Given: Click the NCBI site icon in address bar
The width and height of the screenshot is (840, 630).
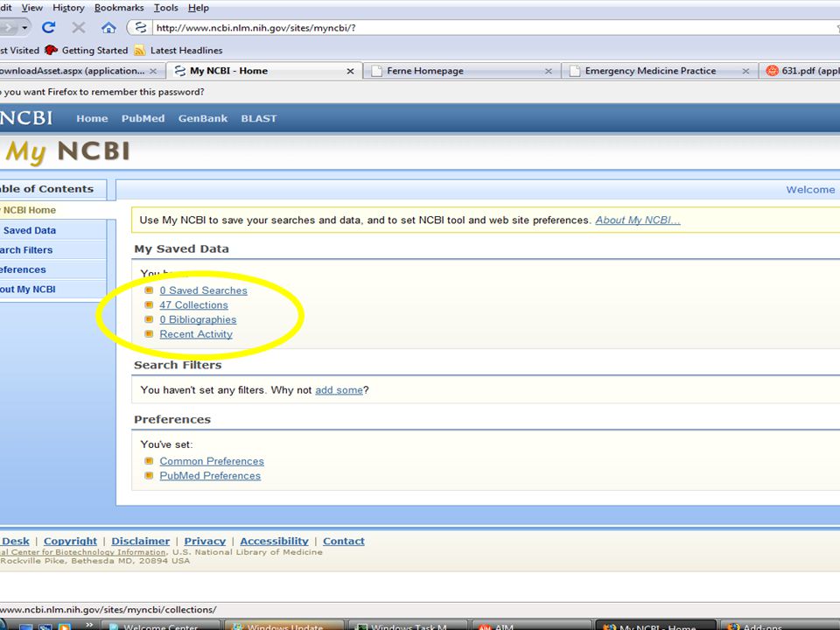Looking at the screenshot, I should [141, 27].
